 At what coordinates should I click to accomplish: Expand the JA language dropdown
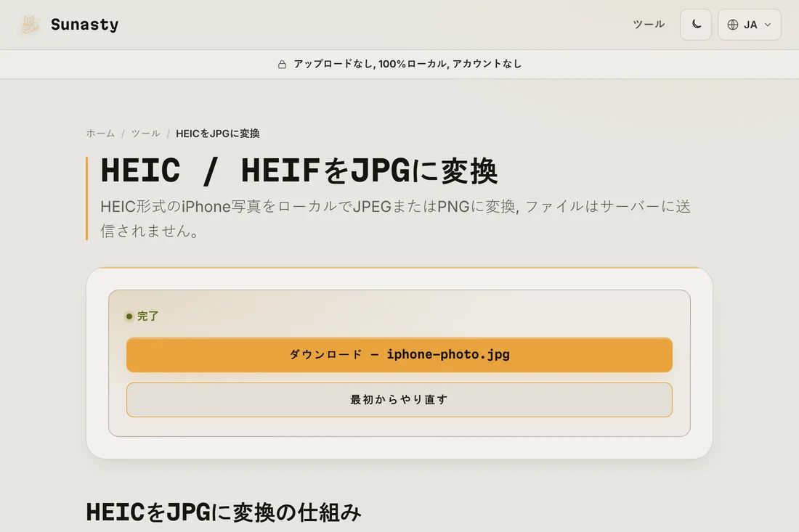(749, 25)
